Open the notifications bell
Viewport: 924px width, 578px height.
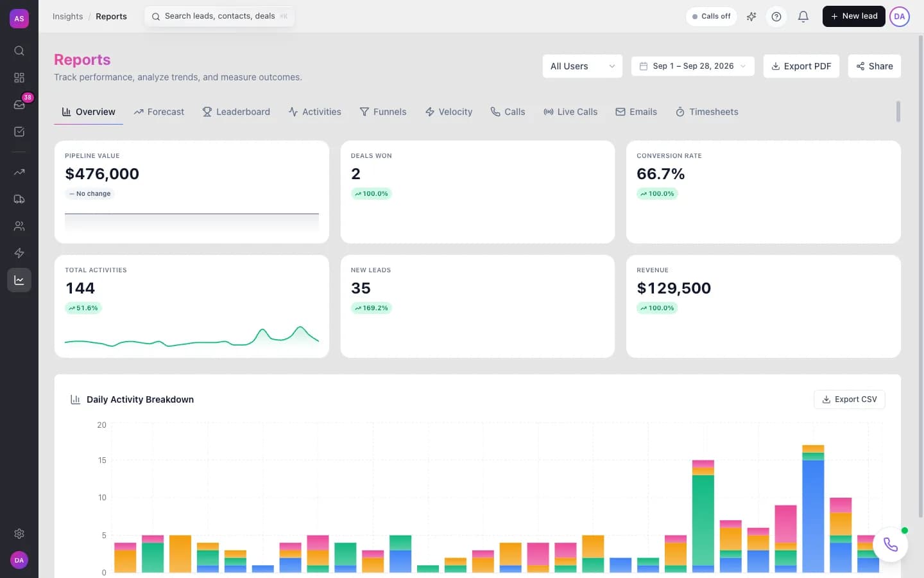(x=803, y=17)
